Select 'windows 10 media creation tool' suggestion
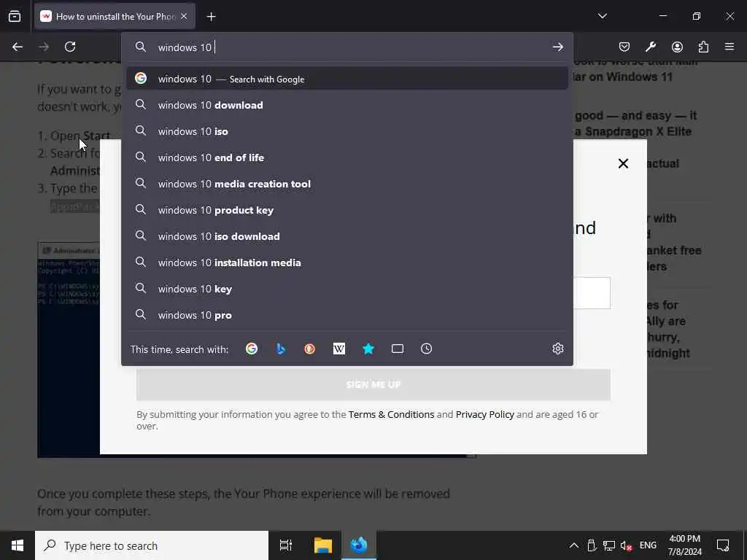The image size is (747, 560). [347, 183]
